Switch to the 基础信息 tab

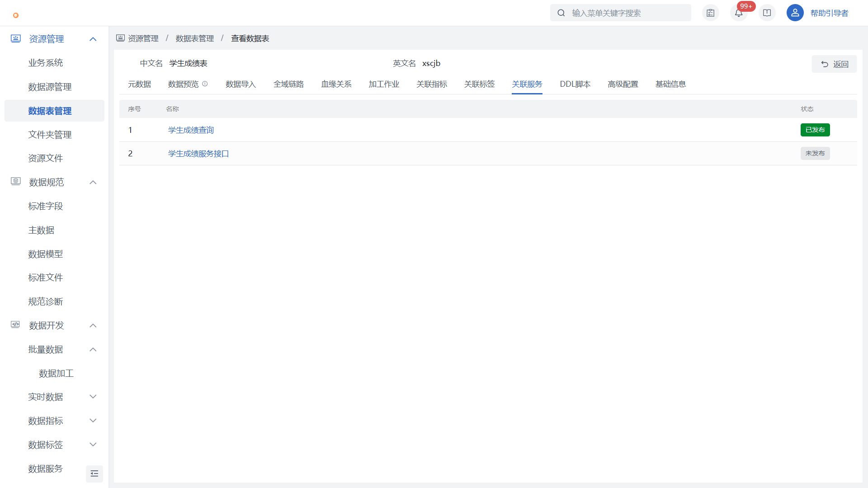tap(671, 84)
